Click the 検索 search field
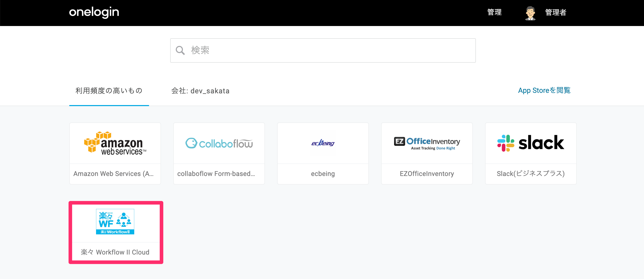Viewport: 644px width, 279px height. tap(323, 50)
